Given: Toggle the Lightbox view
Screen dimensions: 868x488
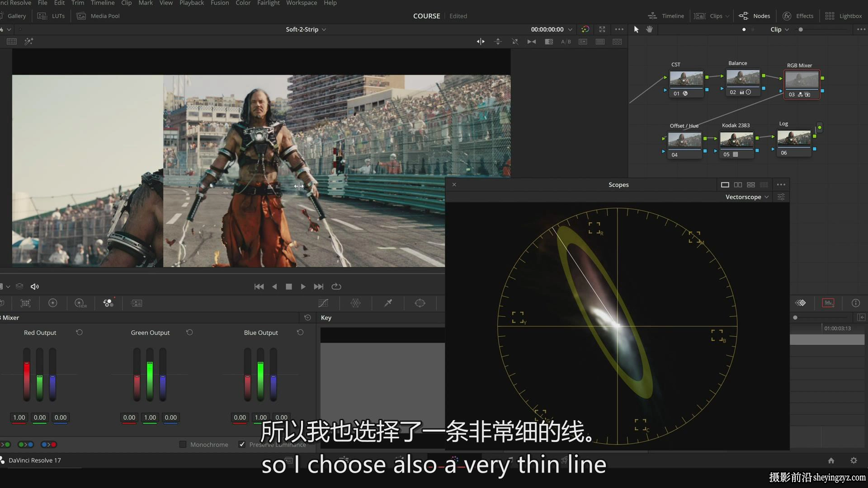Looking at the screenshot, I should click(x=844, y=16).
